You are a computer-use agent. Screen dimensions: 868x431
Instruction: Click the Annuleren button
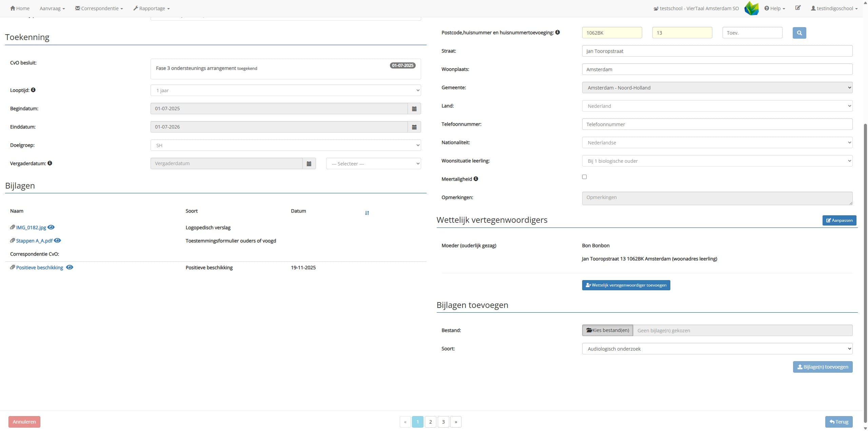tap(24, 422)
